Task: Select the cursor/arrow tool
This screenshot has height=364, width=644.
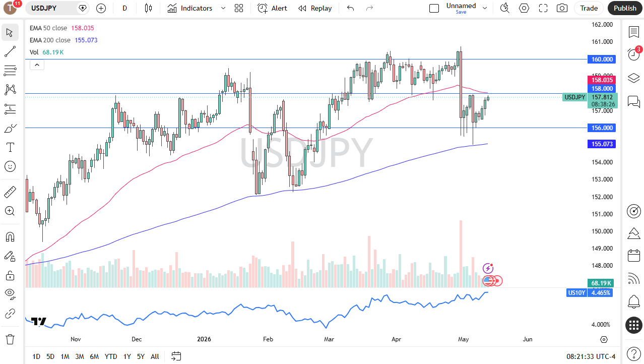Action: (x=10, y=33)
